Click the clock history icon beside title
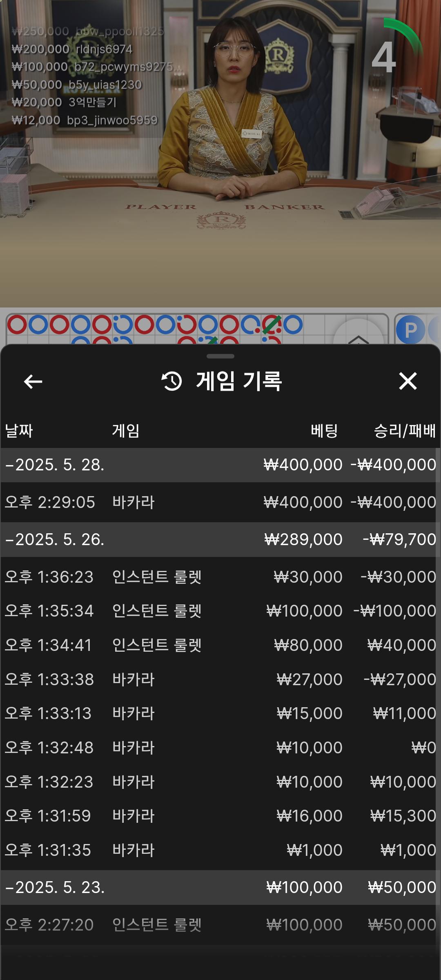 pyautogui.click(x=172, y=381)
